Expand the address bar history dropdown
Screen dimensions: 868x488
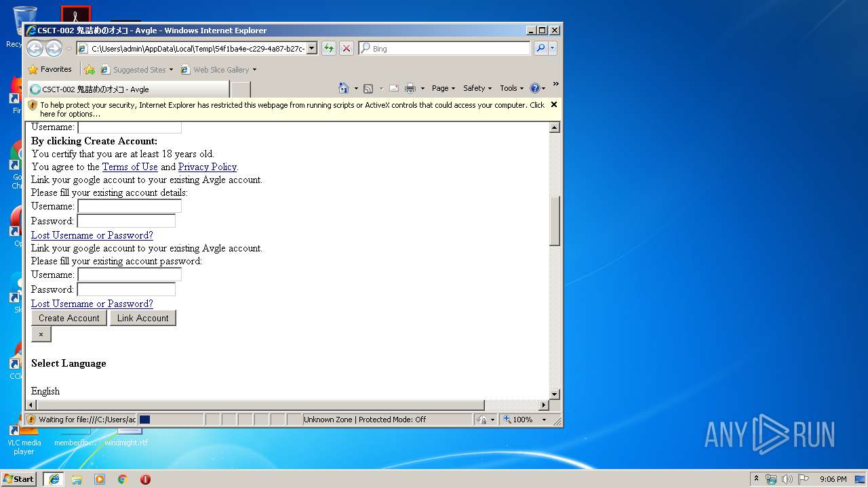click(x=312, y=48)
